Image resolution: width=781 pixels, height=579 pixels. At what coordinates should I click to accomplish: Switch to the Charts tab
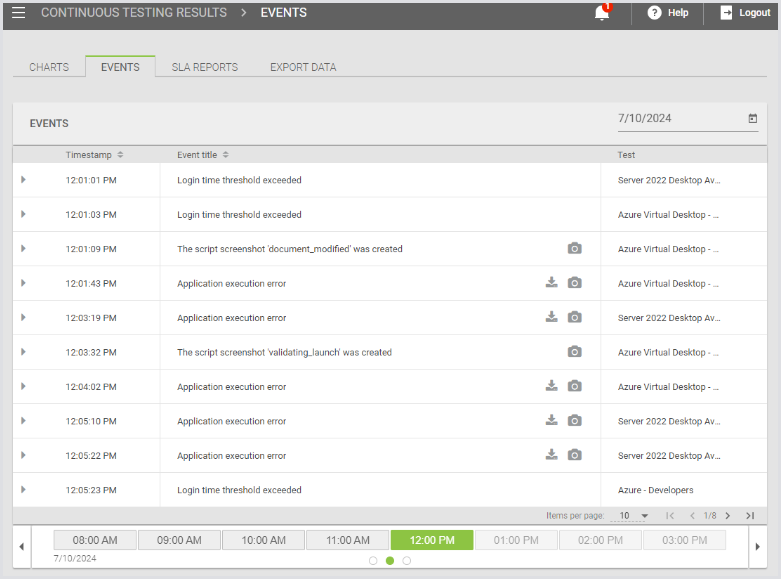(49, 67)
